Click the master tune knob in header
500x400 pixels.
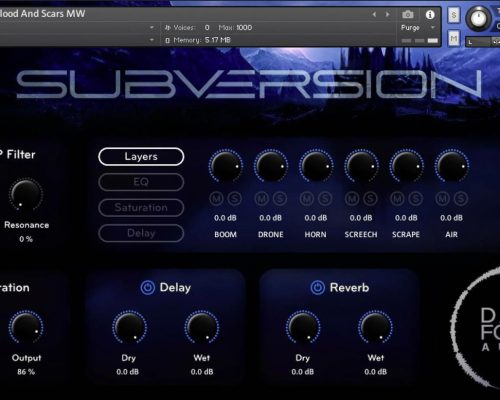point(478,18)
